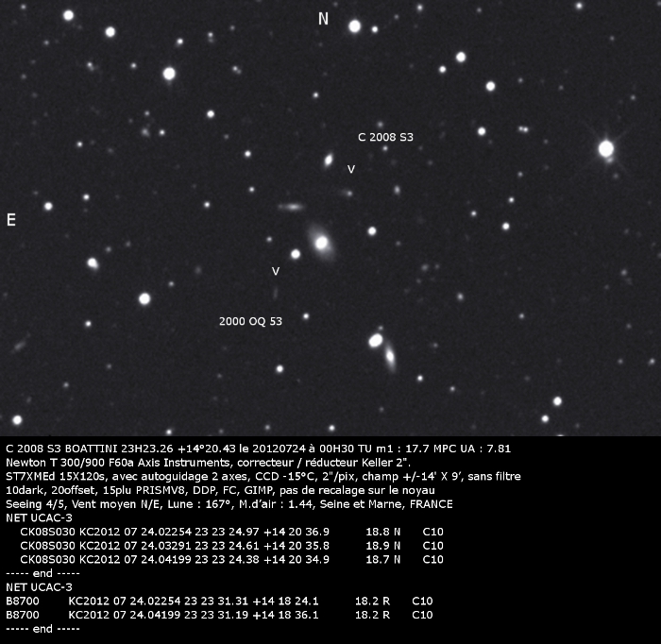
Task: Click the large bright galaxy at image center
Action: (x=322, y=243)
